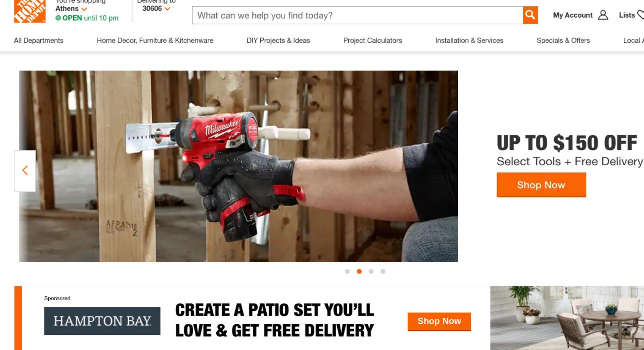
Task: Open the My Account person icon
Action: tap(603, 15)
